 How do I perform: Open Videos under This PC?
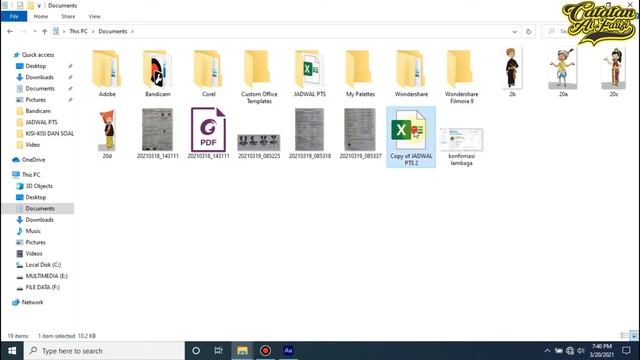(34, 254)
